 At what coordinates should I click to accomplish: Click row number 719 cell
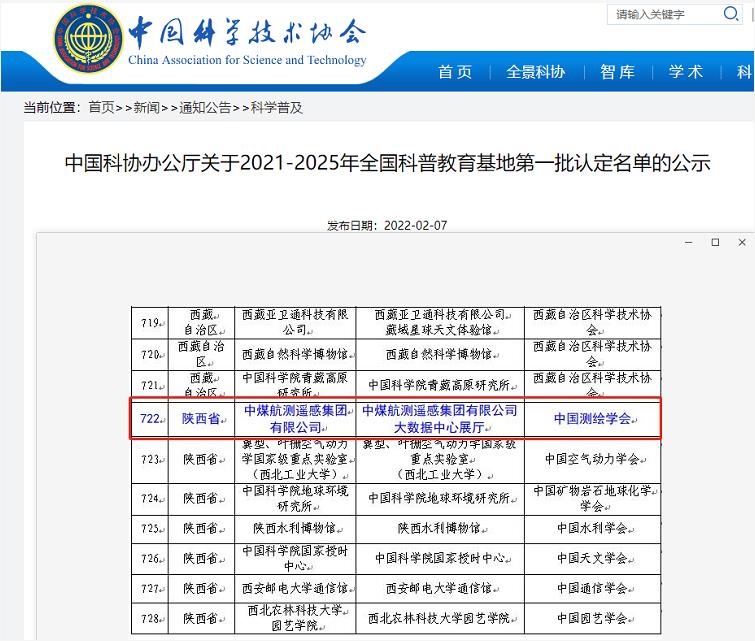150,323
